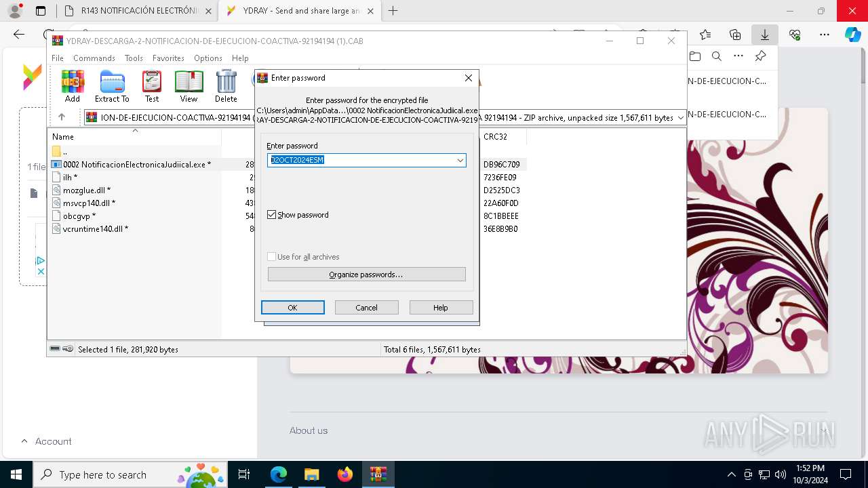Open the File menu
Image resolution: width=868 pixels, height=488 pixels.
coord(58,58)
